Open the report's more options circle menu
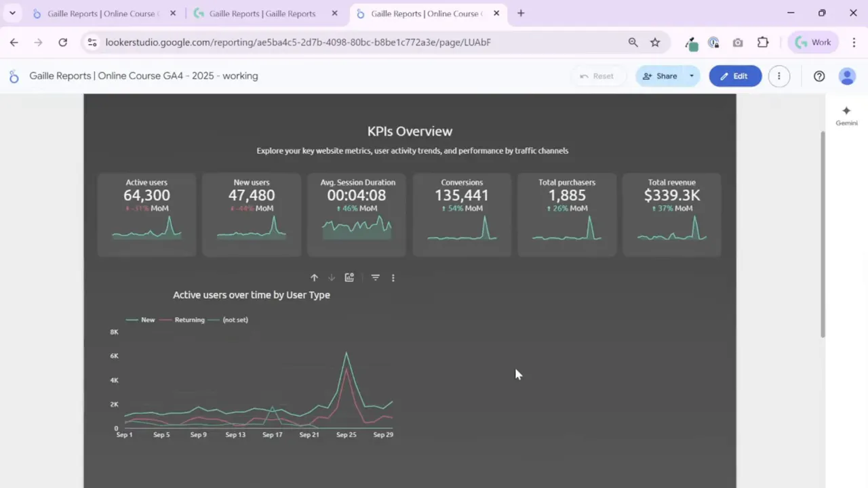The height and width of the screenshot is (488, 868). coord(778,76)
